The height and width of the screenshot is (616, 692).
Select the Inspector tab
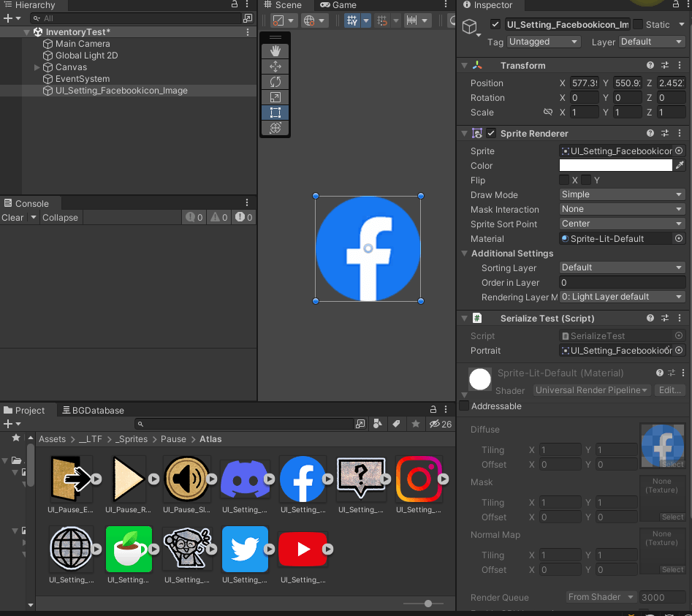[487, 5]
